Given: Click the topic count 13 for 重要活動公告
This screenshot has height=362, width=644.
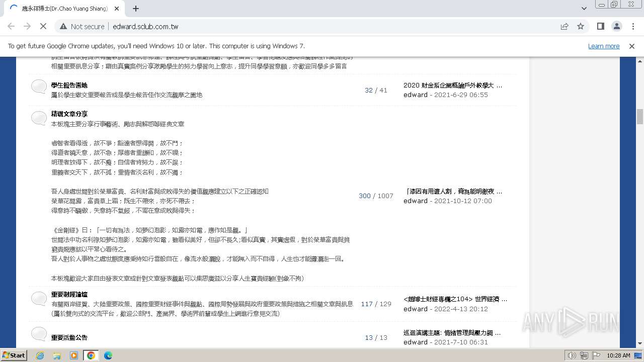Looking at the screenshot, I should tap(369, 337).
